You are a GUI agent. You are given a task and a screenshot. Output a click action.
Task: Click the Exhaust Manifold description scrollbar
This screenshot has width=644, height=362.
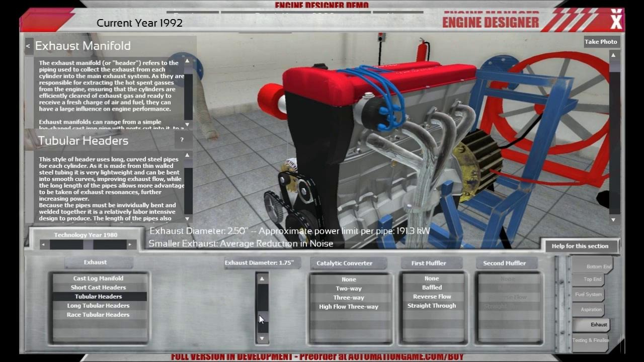188,93
